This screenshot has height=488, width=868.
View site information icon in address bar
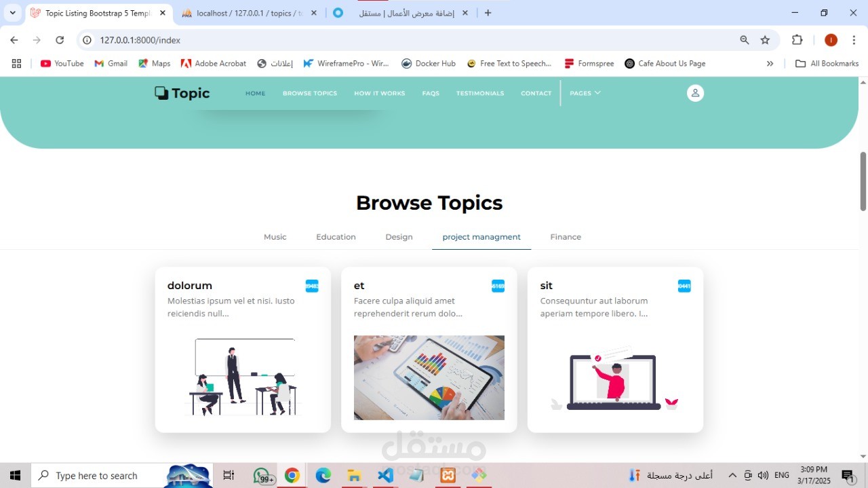tap(87, 40)
